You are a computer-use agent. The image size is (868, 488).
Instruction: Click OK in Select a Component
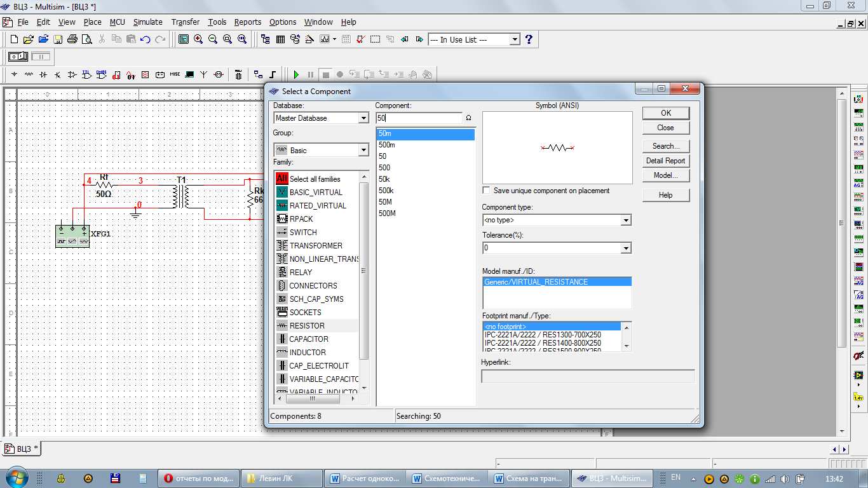click(x=665, y=113)
